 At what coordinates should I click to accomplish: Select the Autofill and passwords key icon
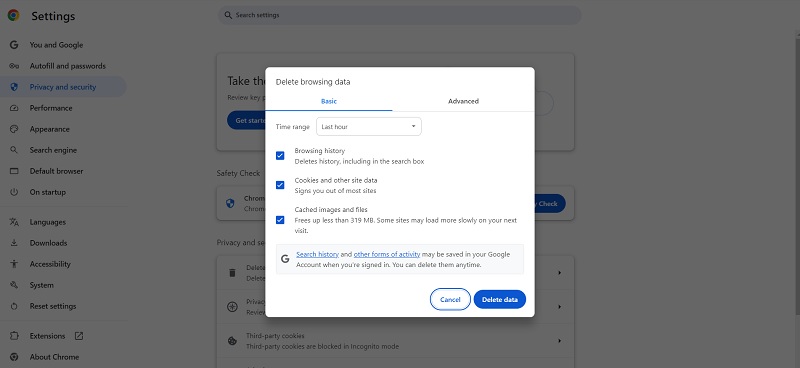coord(14,66)
